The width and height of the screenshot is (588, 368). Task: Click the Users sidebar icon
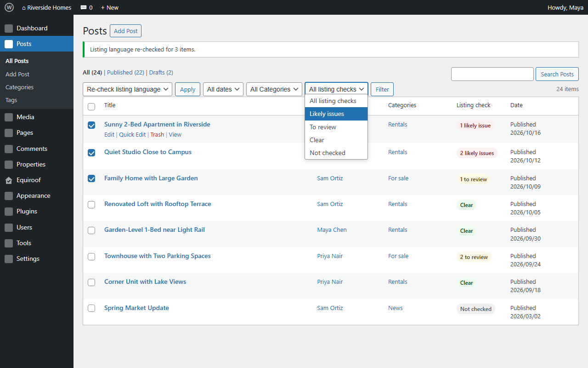pos(9,228)
